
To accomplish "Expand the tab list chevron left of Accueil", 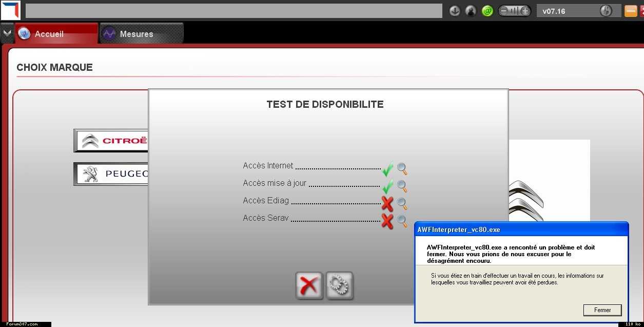I will (x=7, y=33).
